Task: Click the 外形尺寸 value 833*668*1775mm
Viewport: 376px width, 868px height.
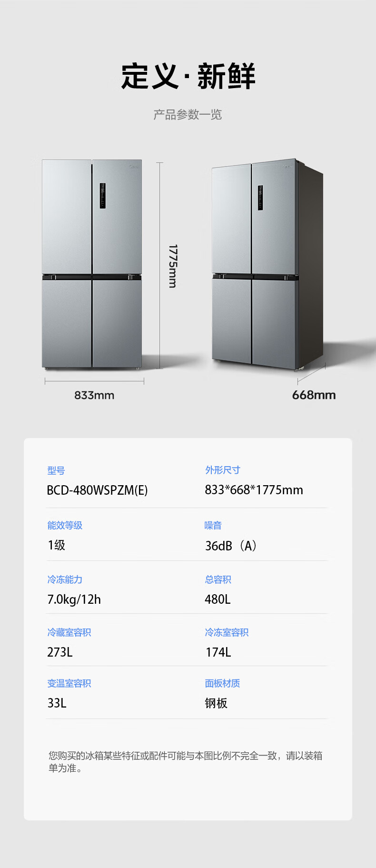Action: [254, 490]
